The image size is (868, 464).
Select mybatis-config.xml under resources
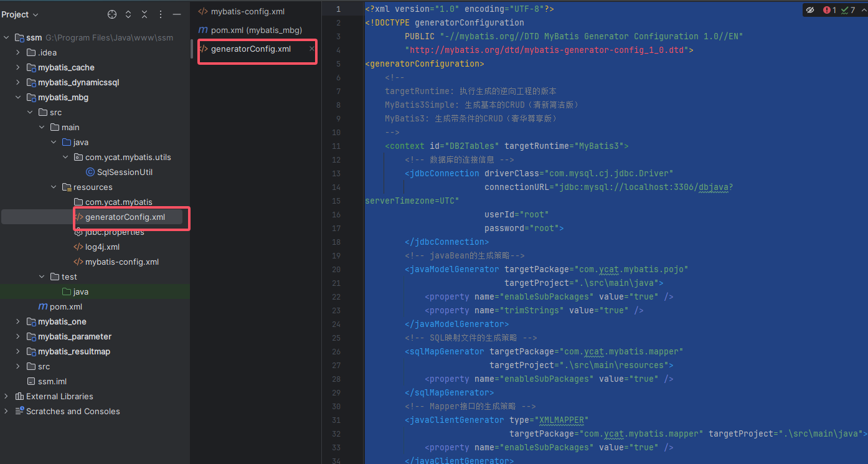pyautogui.click(x=122, y=262)
